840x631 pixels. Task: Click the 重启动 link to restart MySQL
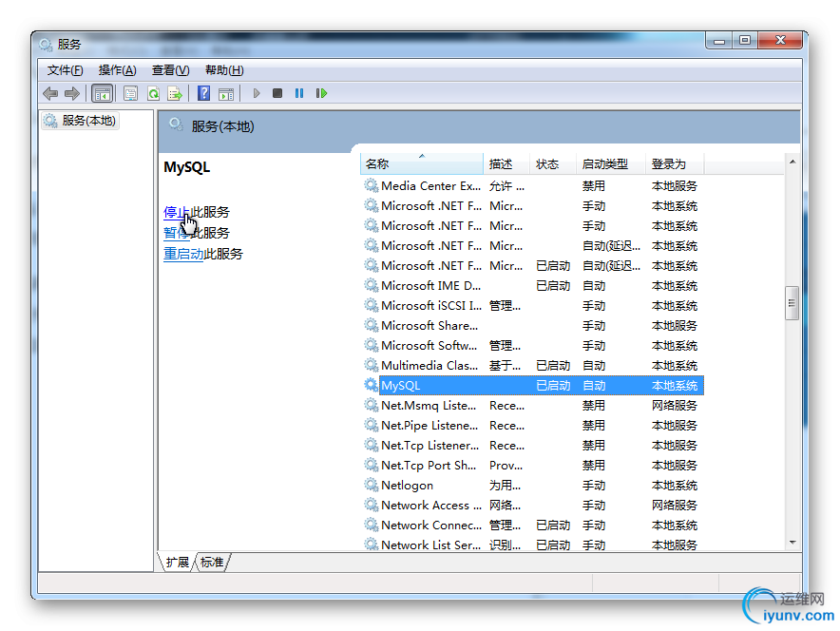[183, 254]
